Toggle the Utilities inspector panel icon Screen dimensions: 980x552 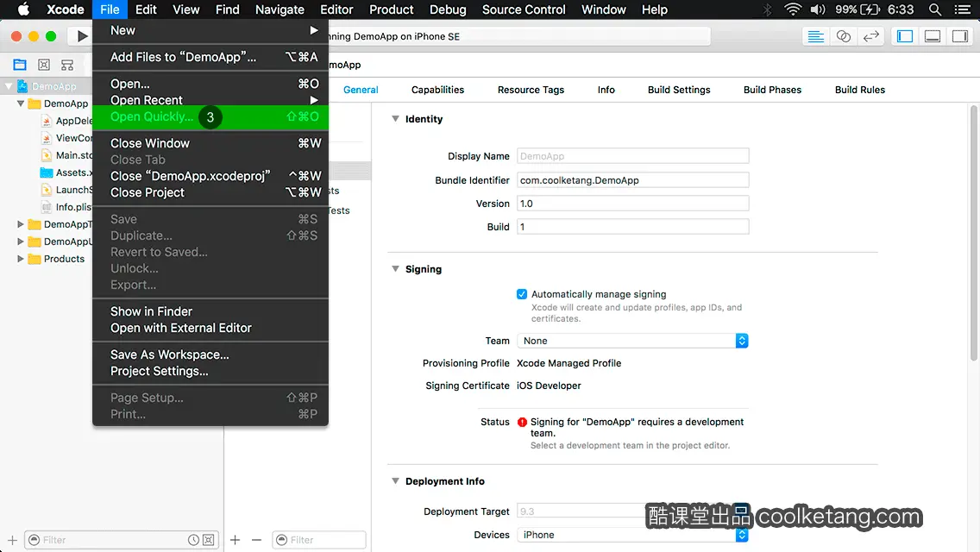(960, 36)
